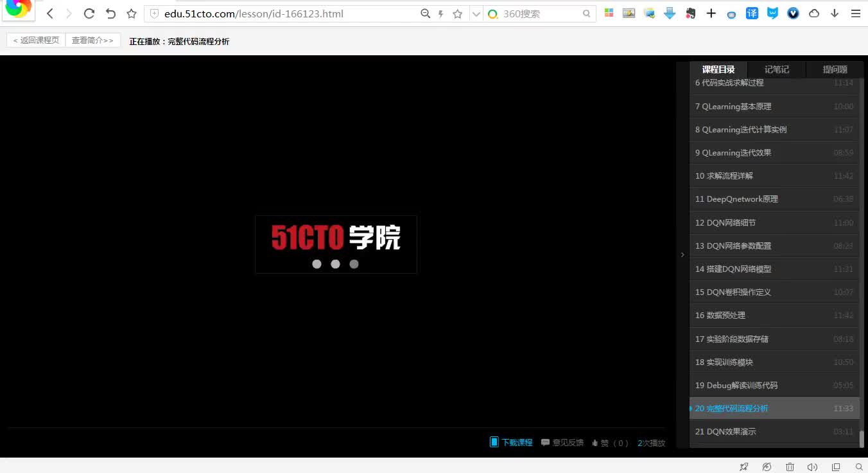Click the round V extension icon
Viewport: 868px width, 473px height.
794,13
